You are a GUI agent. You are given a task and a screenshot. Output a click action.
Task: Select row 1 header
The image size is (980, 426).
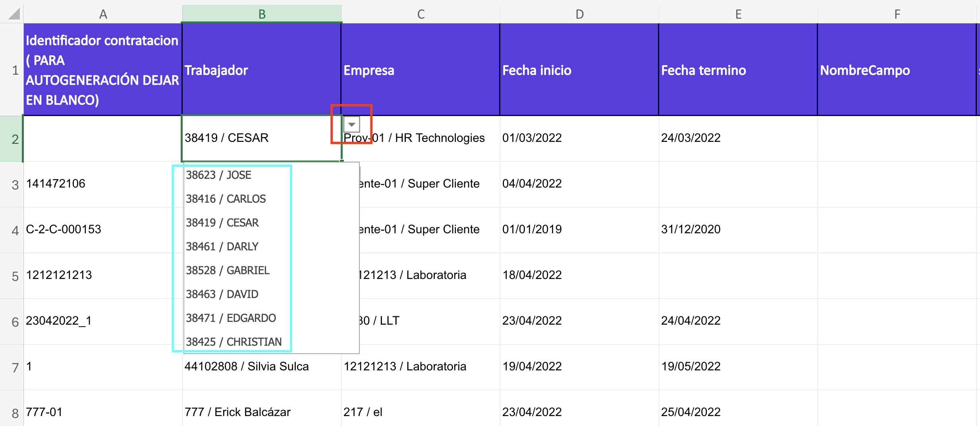pyautogui.click(x=12, y=70)
